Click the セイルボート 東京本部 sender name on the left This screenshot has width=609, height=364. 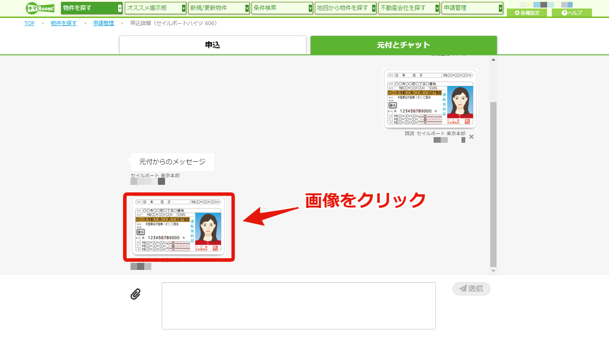pos(155,175)
